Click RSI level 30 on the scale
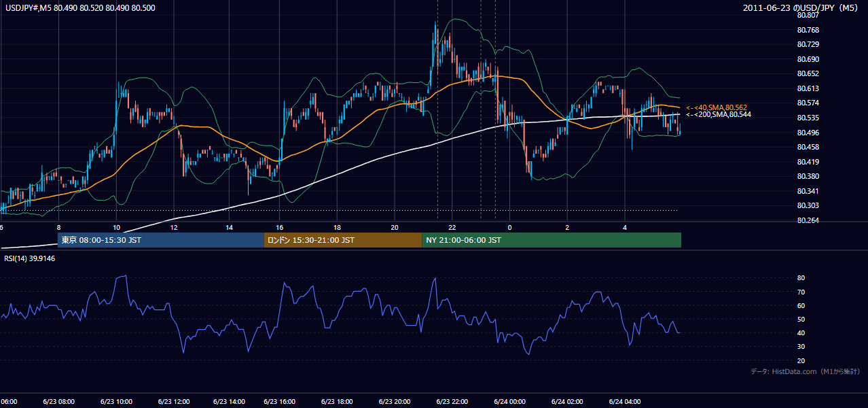The width and height of the screenshot is (868, 408). (x=801, y=347)
